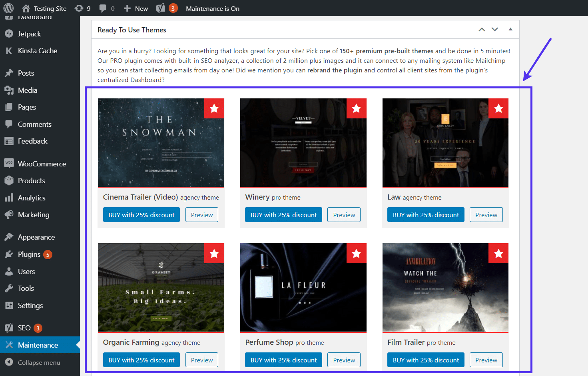Click BUY with 25% discount for Winery
Image resolution: width=588 pixels, height=376 pixels.
(x=283, y=214)
